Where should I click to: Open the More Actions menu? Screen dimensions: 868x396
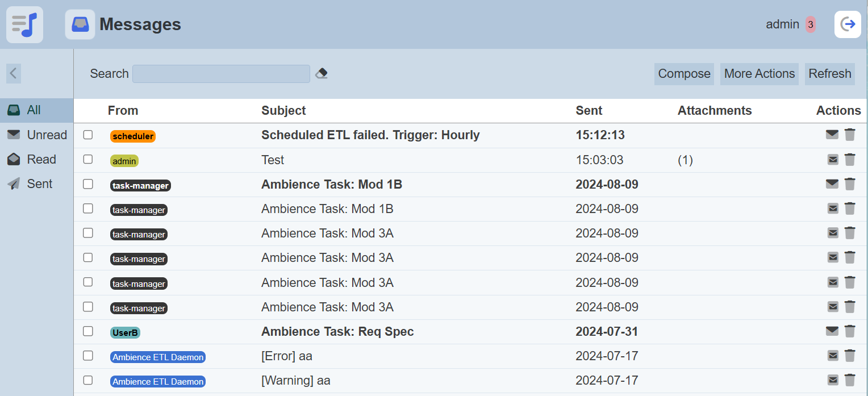[x=759, y=74]
